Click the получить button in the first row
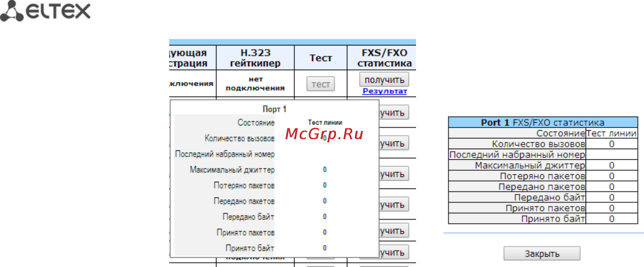Viewport: 644px width, 267px height. pos(384,80)
